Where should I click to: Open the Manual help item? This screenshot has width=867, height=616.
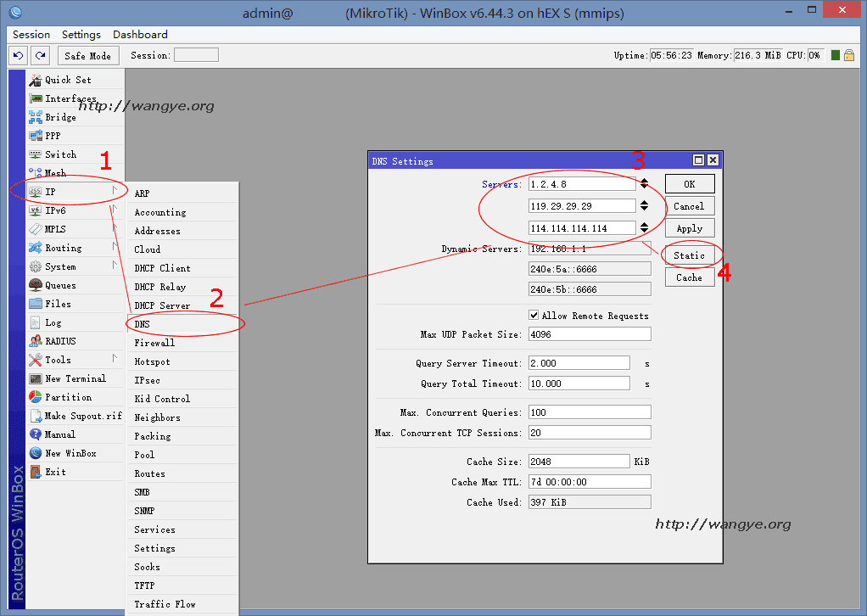[x=76, y=434]
